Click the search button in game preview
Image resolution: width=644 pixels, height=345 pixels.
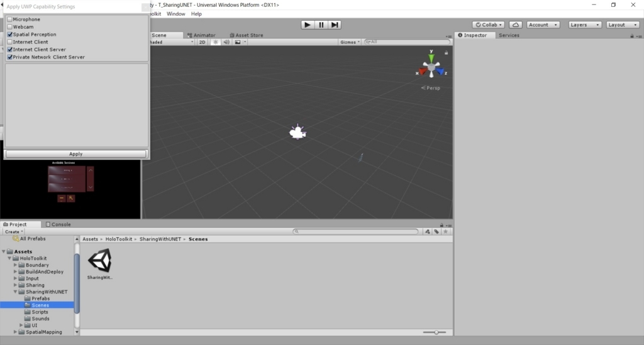(70, 198)
